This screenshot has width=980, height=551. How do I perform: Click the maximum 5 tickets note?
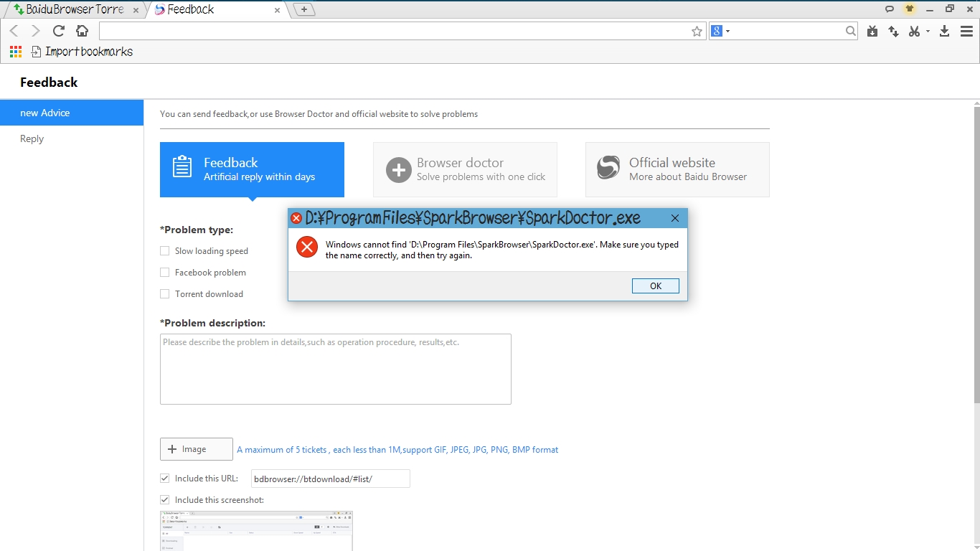pyautogui.click(x=397, y=450)
